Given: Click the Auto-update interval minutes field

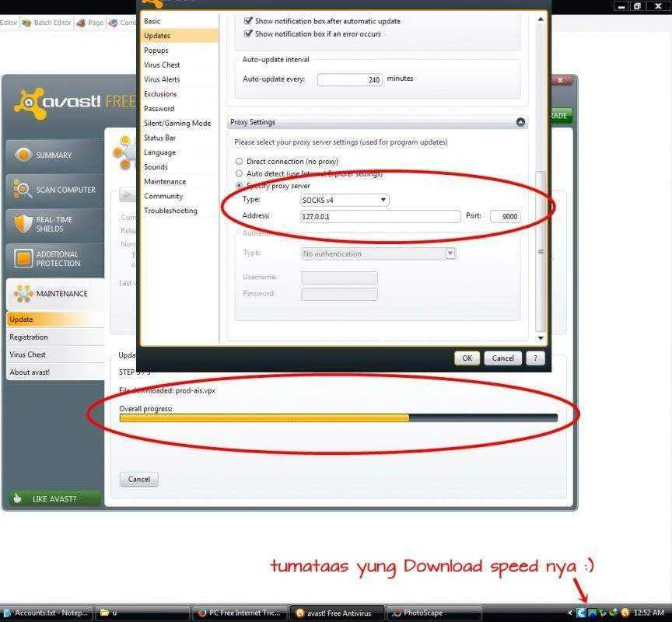Looking at the screenshot, I should (x=350, y=79).
